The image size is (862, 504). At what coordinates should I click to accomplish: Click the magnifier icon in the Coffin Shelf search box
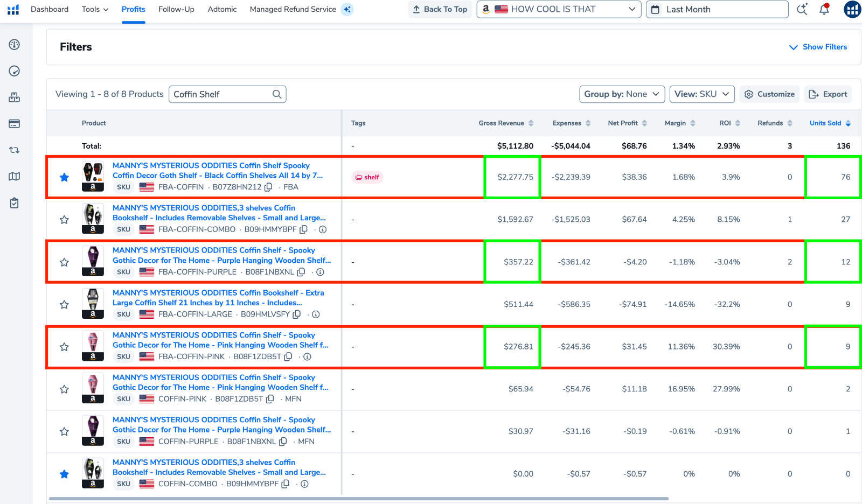tap(277, 94)
